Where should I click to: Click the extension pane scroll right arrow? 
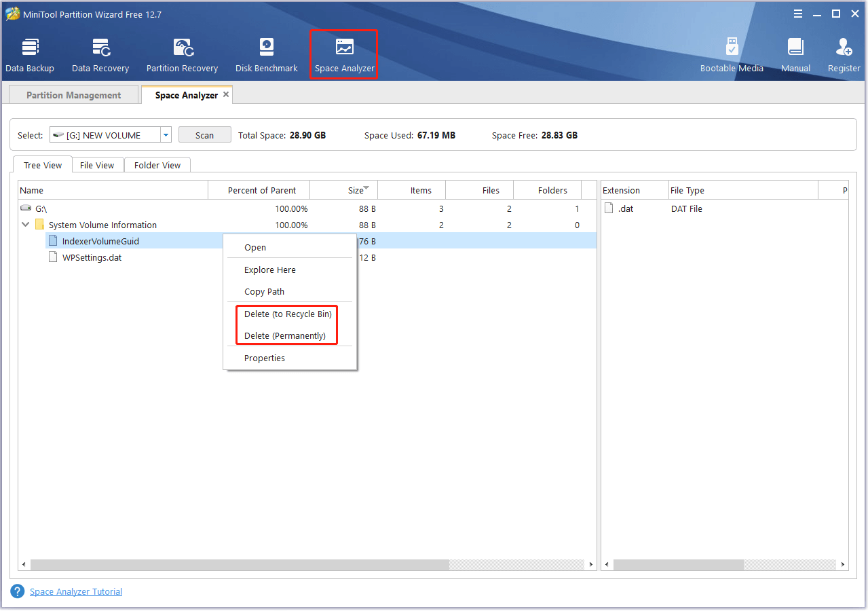[x=843, y=564]
